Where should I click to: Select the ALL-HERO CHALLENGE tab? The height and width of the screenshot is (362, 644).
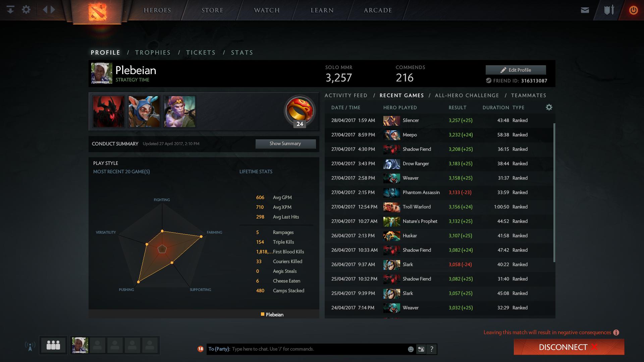tap(467, 96)
